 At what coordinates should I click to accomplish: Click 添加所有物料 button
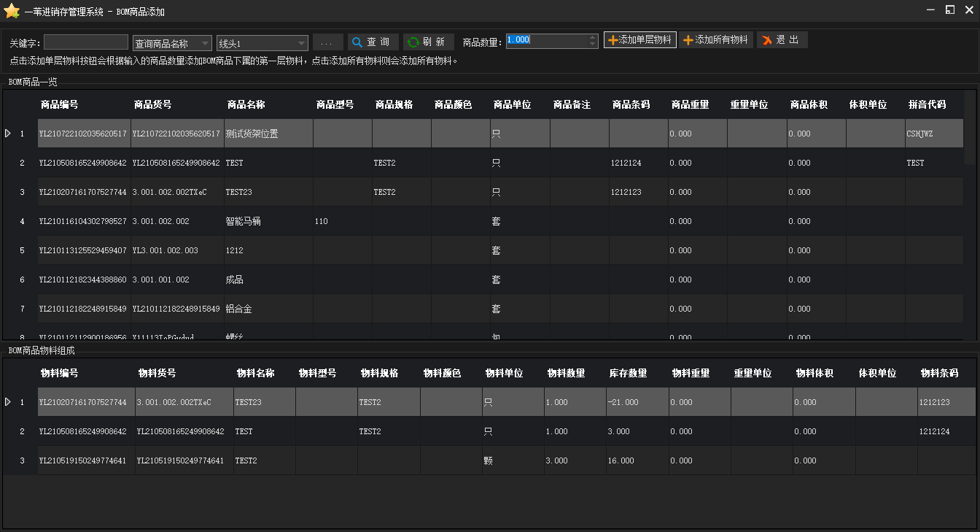pos(716,40)
